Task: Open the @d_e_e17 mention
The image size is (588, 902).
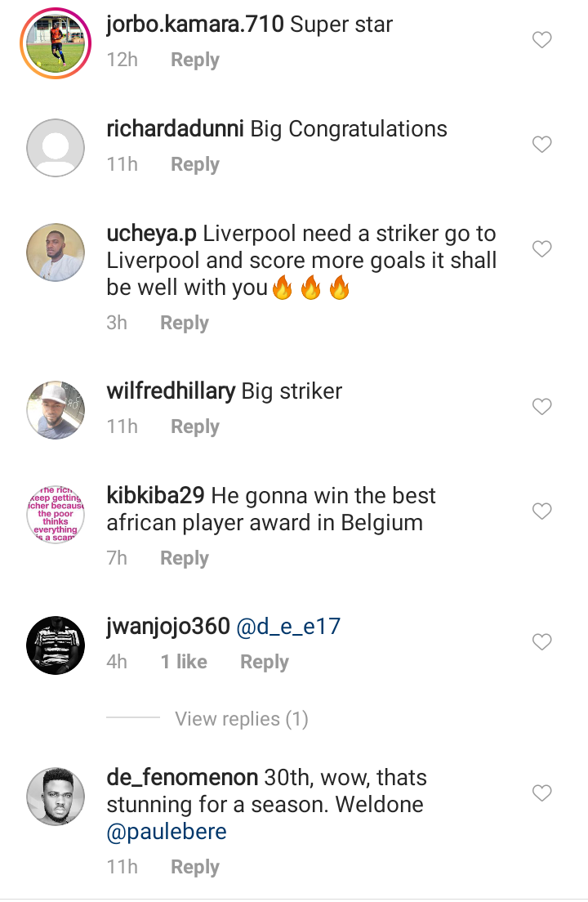Action: 288,626
